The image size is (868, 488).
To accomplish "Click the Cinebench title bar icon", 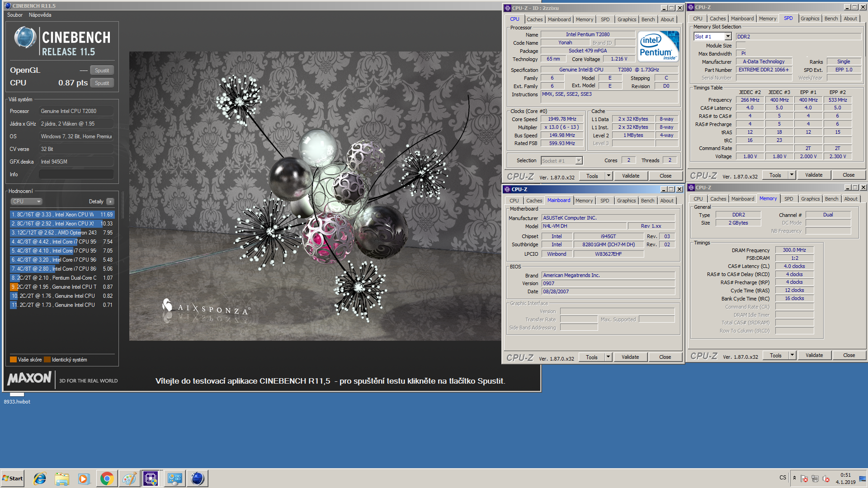I will pos(8,6).
